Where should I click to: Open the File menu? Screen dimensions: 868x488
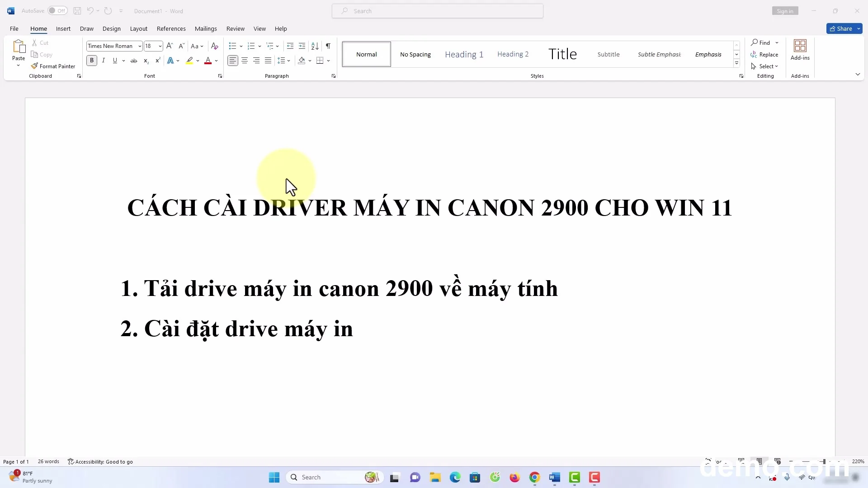point(14,28)
